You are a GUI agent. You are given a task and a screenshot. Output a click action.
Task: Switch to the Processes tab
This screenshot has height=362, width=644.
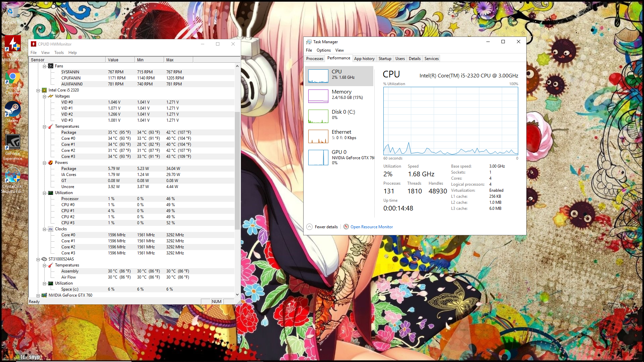pyautogui.click(x=315, y=59)
